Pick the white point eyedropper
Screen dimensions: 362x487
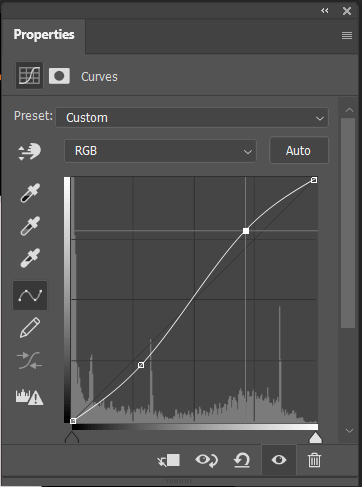point(30,258)
